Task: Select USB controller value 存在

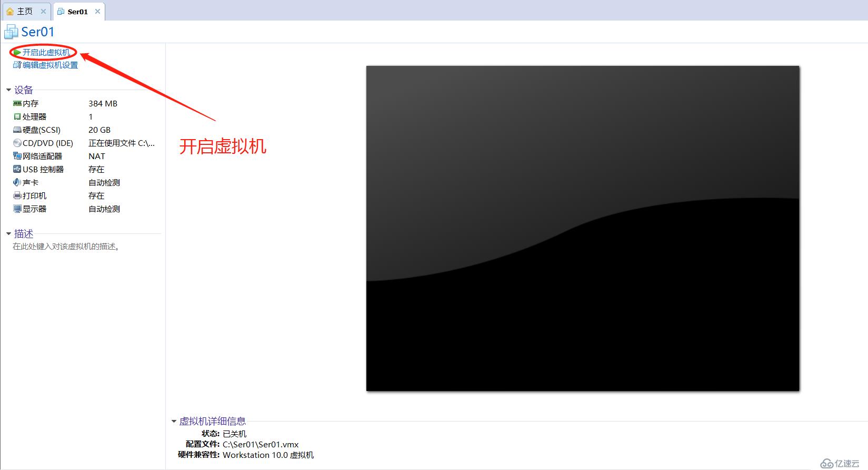Action: [x=96, y=170]
